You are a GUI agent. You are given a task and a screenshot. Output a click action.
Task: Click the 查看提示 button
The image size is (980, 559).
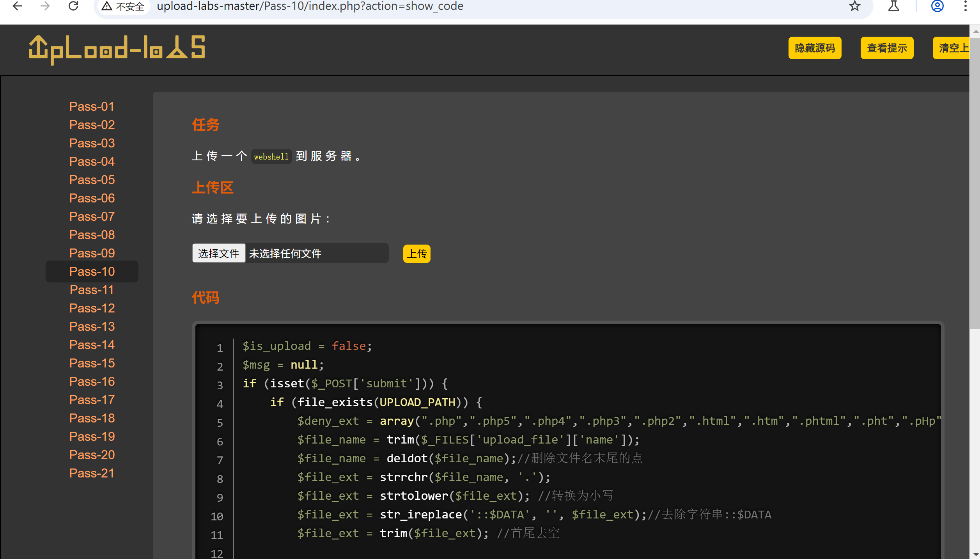887,48
